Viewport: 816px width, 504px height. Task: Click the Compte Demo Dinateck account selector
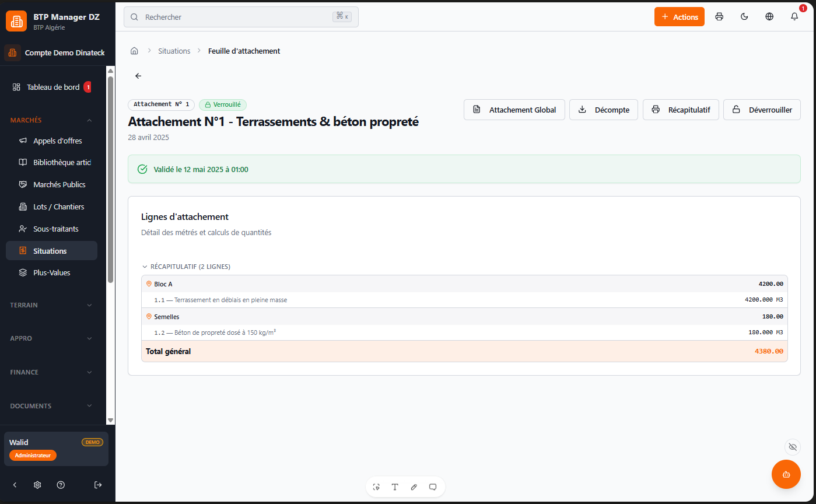(55, 52)
